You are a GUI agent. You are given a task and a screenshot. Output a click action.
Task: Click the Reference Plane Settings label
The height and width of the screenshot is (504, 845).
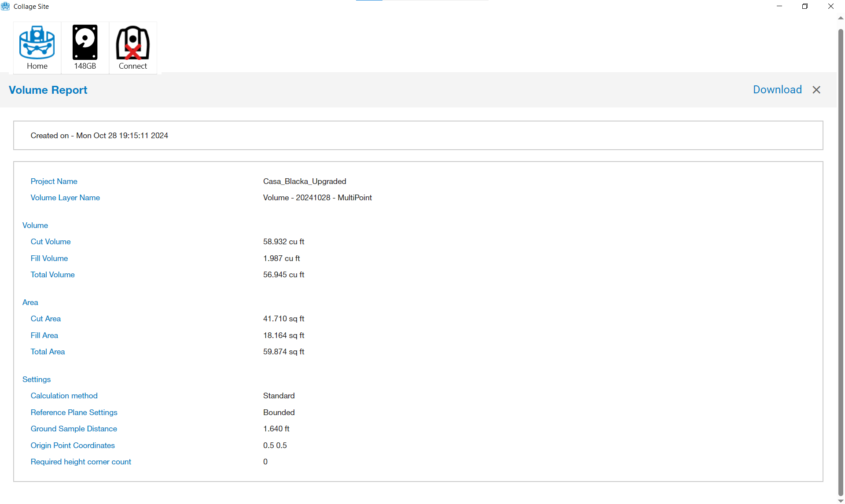74,412
